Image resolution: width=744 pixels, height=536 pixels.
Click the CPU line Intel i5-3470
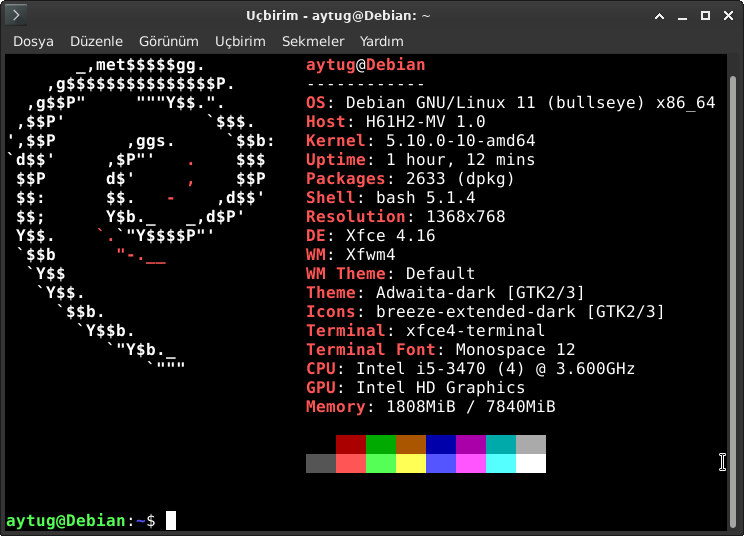coord(471,368)
